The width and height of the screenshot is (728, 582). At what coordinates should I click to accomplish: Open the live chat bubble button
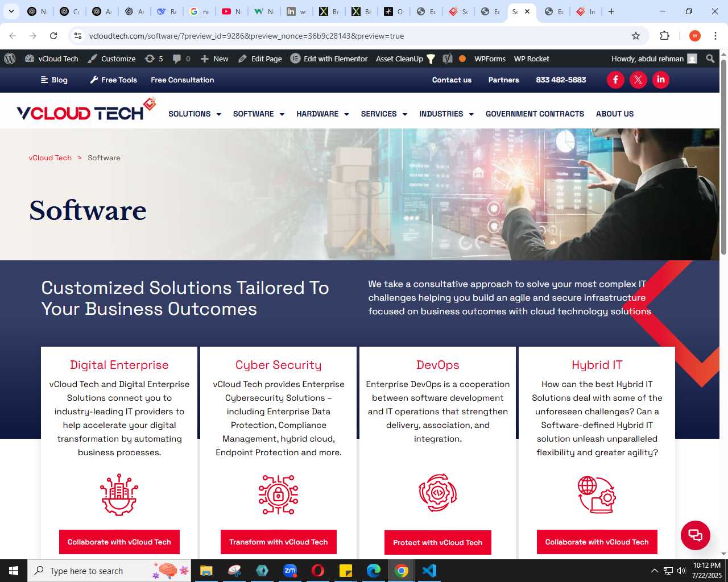pyautogui.click(x=695, y=535)
